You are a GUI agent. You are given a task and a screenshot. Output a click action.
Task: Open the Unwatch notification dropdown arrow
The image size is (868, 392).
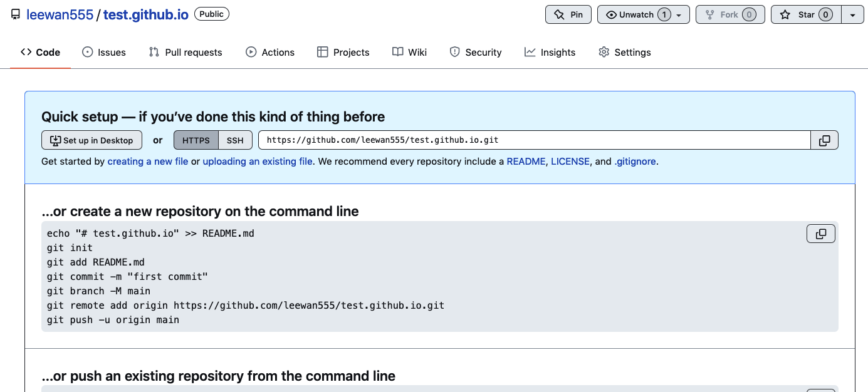coord(679,15)
